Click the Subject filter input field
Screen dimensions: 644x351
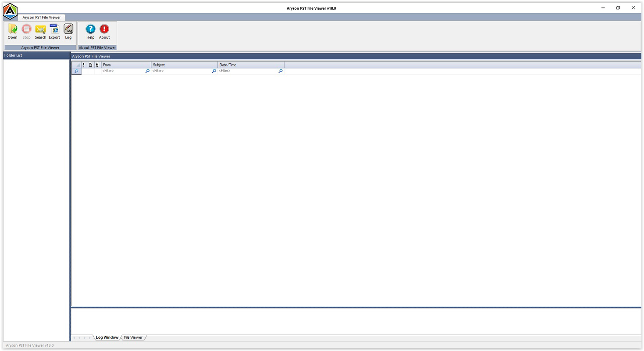180,71
